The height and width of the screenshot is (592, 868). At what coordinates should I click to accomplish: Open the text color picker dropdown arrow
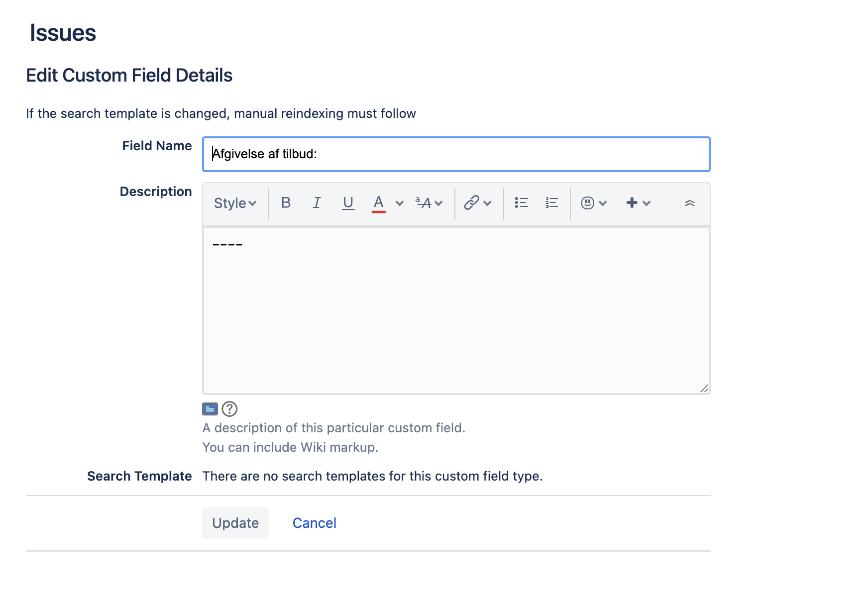399,203
